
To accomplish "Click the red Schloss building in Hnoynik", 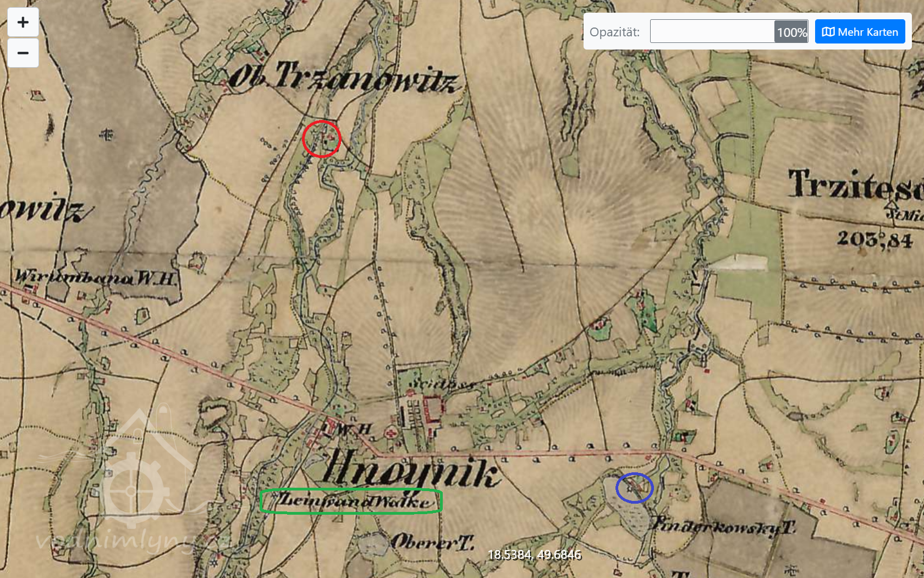I will pyautogui.click(x=433, y=408).
